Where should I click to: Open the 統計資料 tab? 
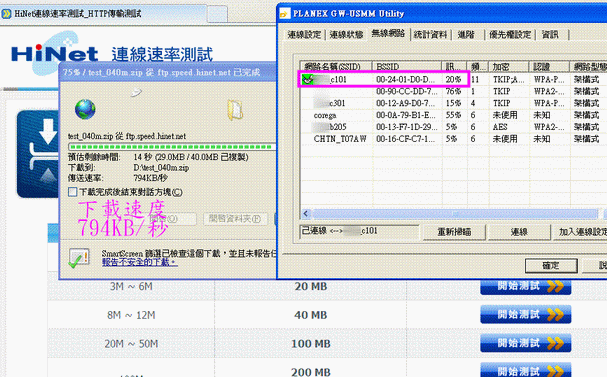point(430,35)
